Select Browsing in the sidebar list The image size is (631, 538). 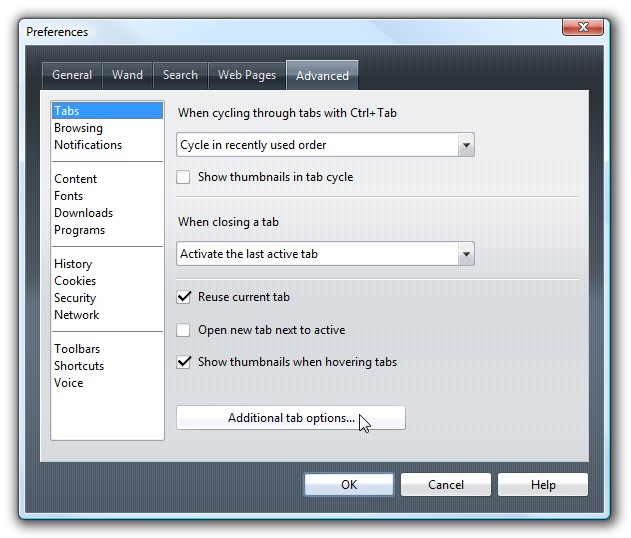pos(78,128)
